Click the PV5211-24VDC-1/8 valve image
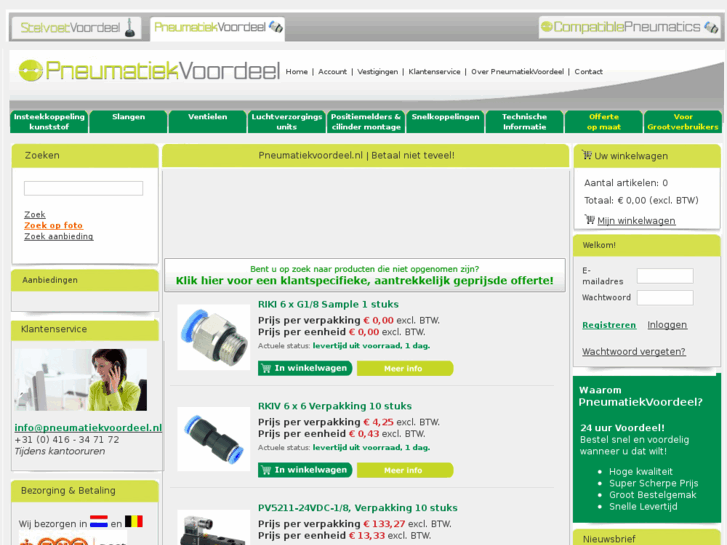The image size is (727, 545). pyautogui.click(x=214, y=528)
